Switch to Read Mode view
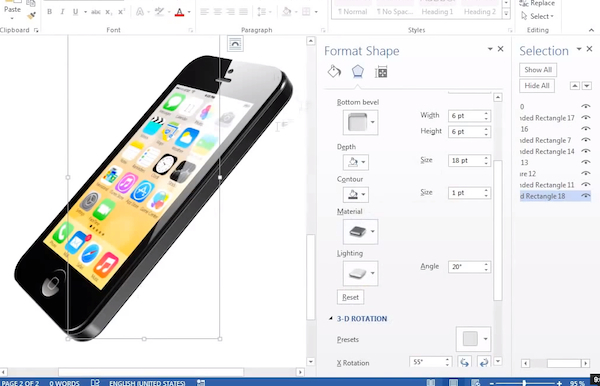Viewport: 600px width, 386px height. (431, 382)
